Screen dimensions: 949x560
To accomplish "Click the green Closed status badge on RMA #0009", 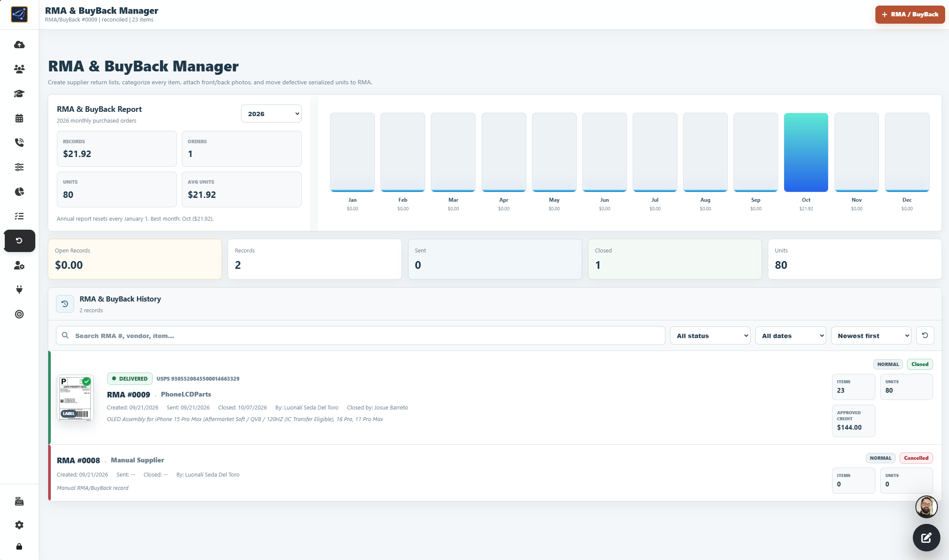I will point(920,364).
